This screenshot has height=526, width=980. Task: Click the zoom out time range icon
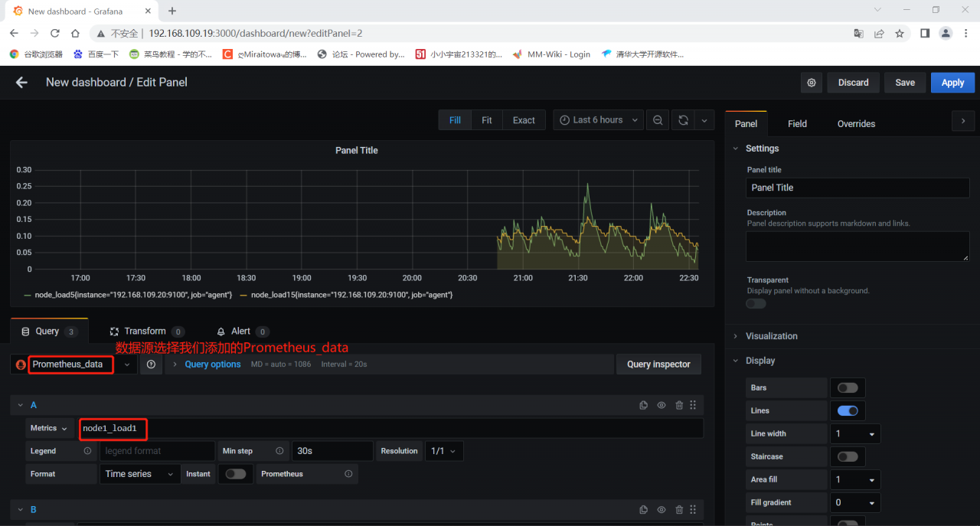[658, 120]
